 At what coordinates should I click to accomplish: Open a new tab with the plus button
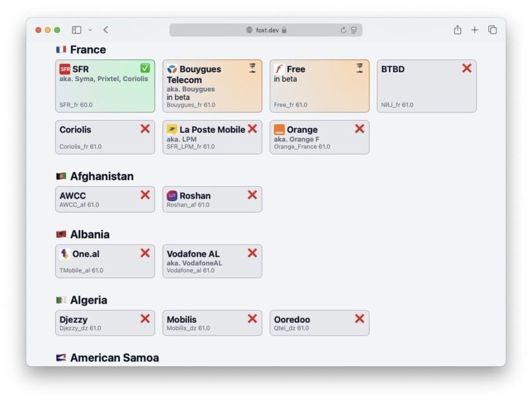click(475, 30)
